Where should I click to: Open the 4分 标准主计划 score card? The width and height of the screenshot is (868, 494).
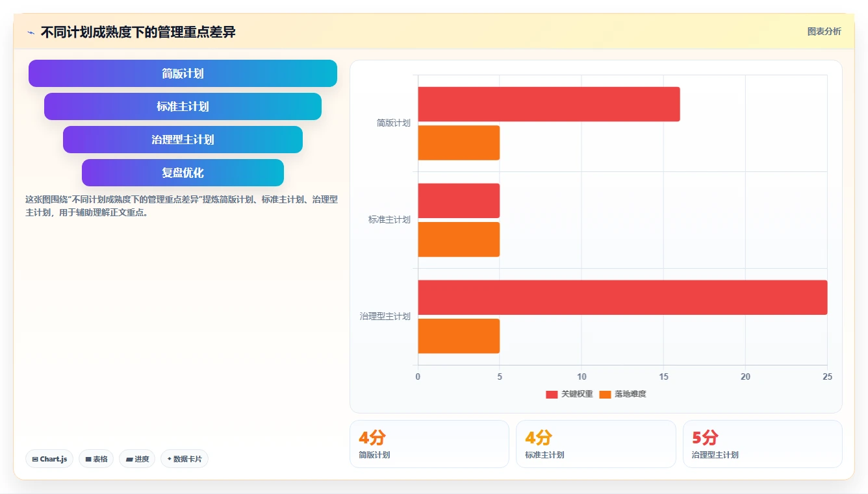596,444
